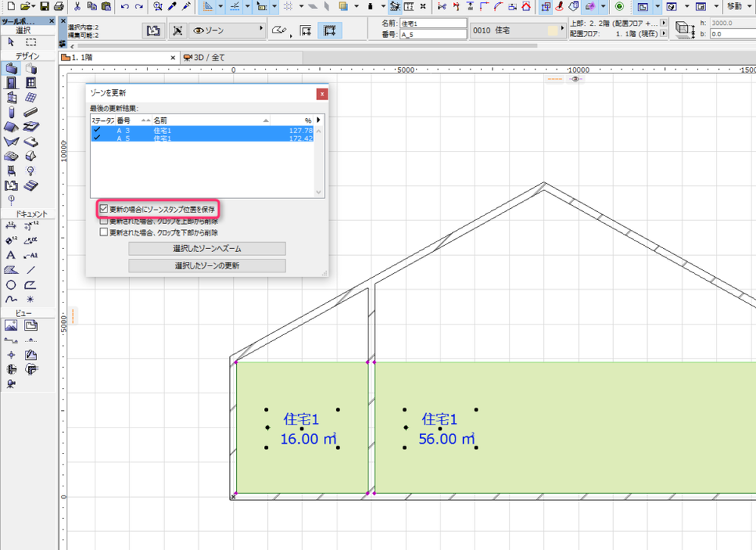Toggle the reference line zone method

[330, 30]
